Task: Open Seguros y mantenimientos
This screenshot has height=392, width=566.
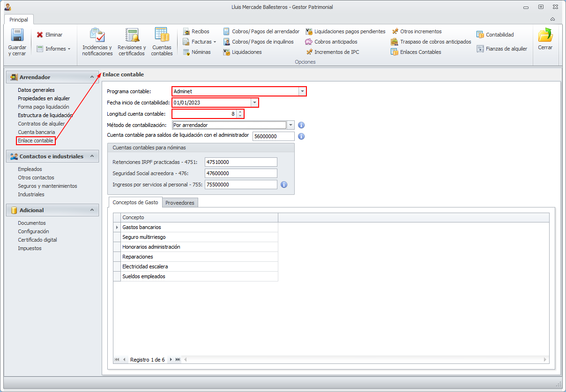Action: [47, 186]
